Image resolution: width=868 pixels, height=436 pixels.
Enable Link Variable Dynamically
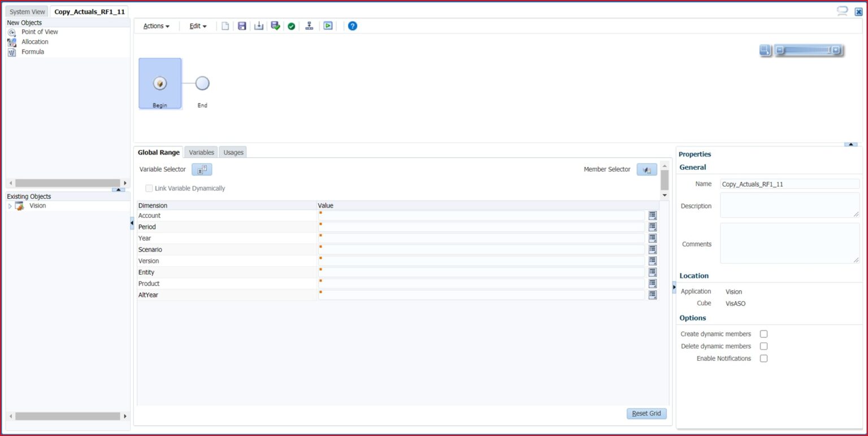(149, 188)
